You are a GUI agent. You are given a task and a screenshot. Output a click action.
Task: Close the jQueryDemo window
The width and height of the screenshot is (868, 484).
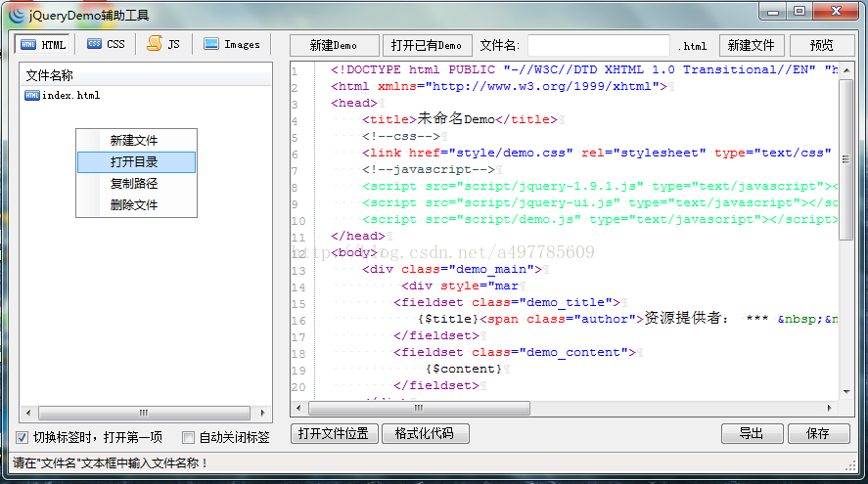(836, 12)
